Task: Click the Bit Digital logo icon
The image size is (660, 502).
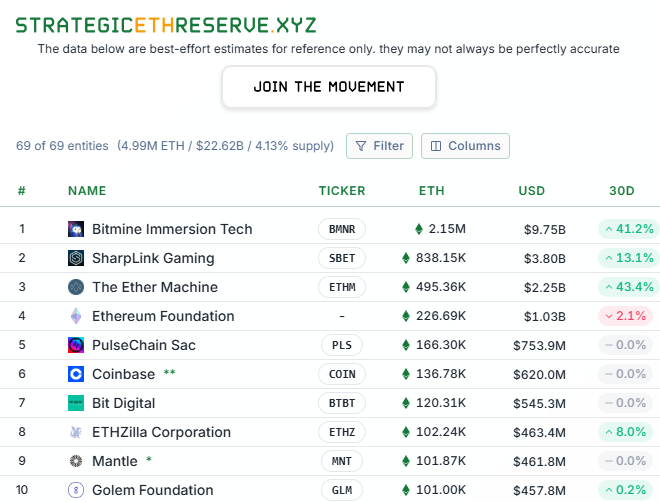Action: tap(76, 403)
